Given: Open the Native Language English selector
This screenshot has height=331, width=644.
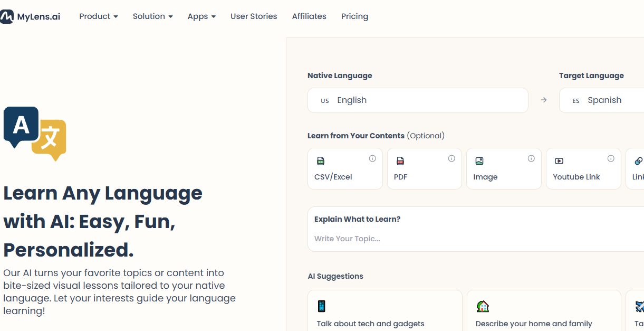Looking at the screenshot, I should click(x=418, y=100).
